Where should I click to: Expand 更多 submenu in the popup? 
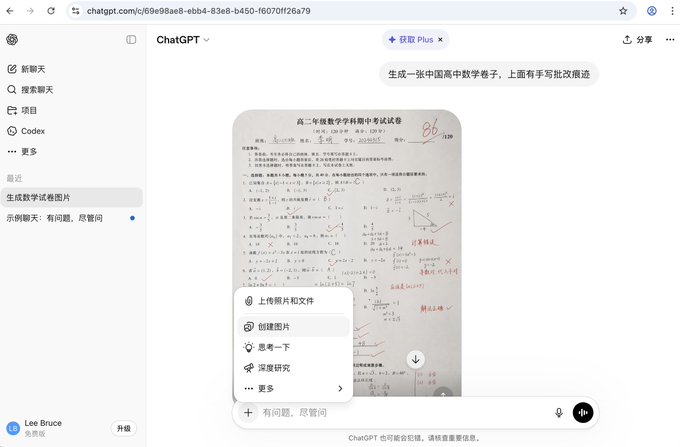pos(294,388)
